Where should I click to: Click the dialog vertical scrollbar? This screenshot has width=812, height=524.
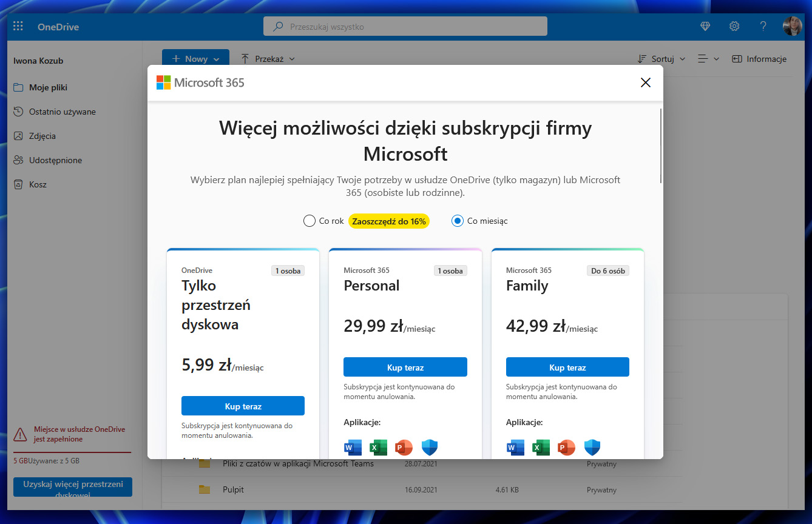(x=661, y=146)
